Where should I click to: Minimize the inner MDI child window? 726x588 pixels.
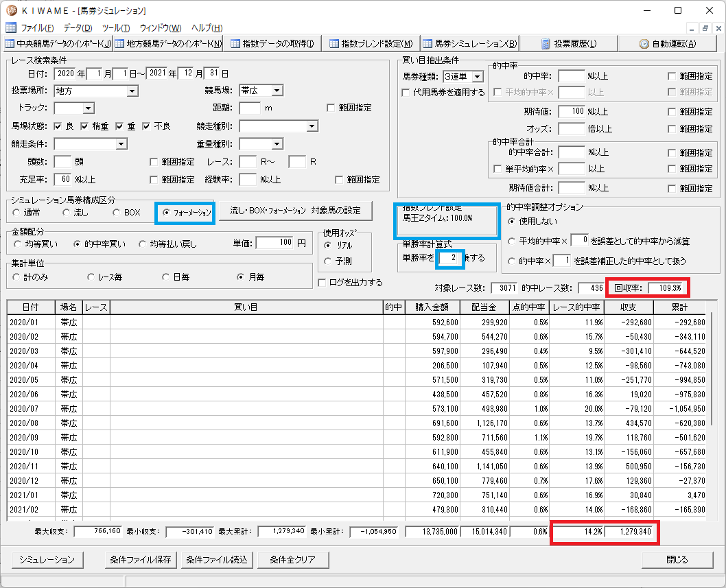pyautogui.click(x=692, y=28)
